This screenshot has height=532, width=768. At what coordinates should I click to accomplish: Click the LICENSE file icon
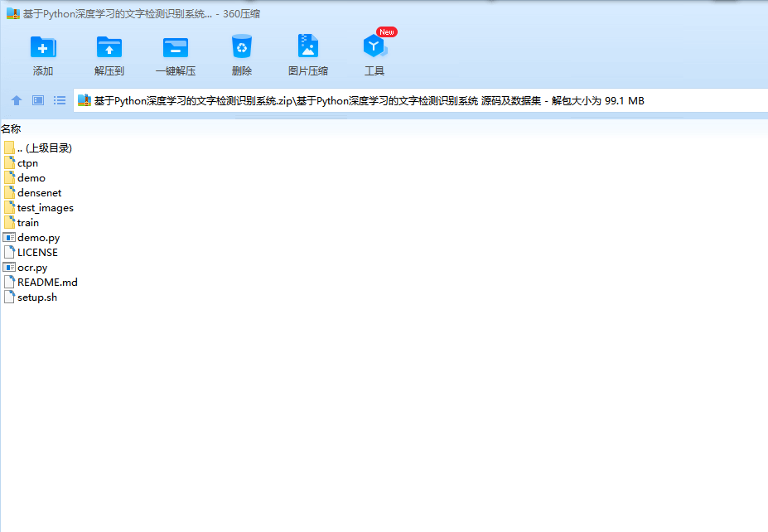coord(9,252)
